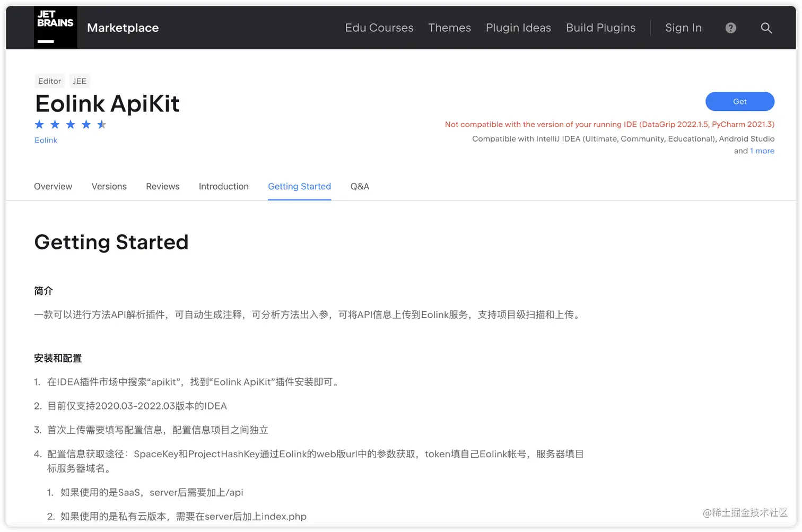Click the intro paragraph starting '一款可以进行方法API解析插件'
Image resolution: width=802 pixels, height=532 pixels.
(x=309, y=315)
